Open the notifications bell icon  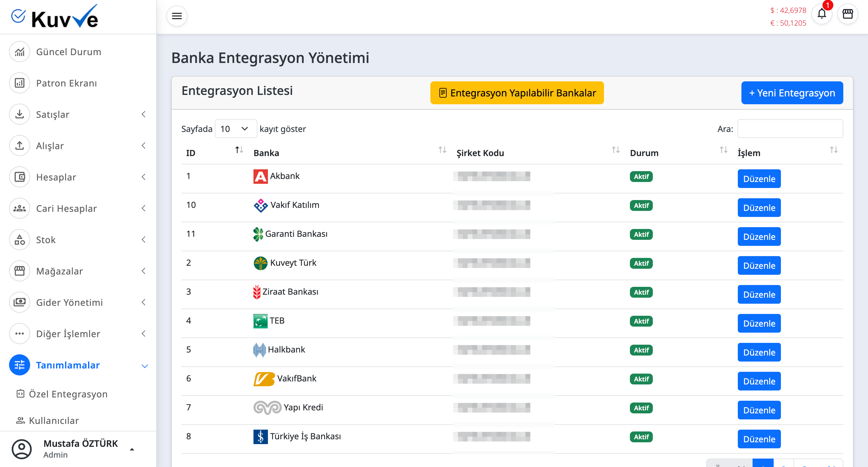[822, 14]
